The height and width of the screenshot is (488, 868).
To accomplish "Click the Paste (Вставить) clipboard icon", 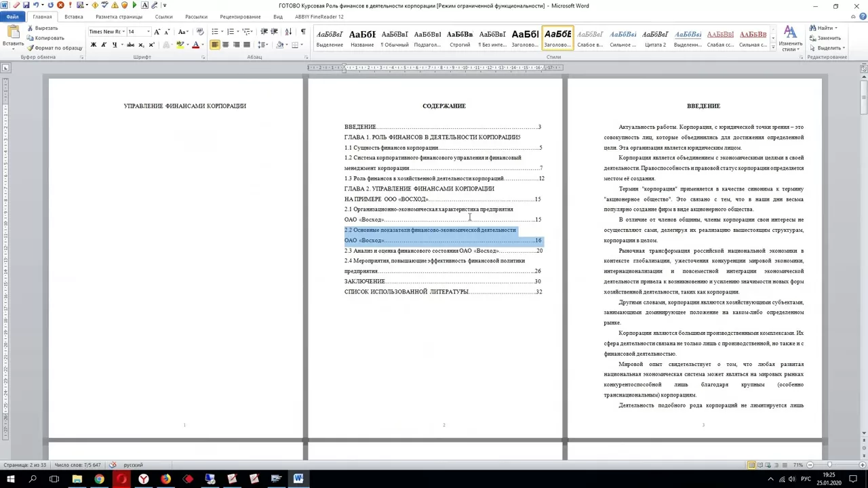I will pos(13,34).
